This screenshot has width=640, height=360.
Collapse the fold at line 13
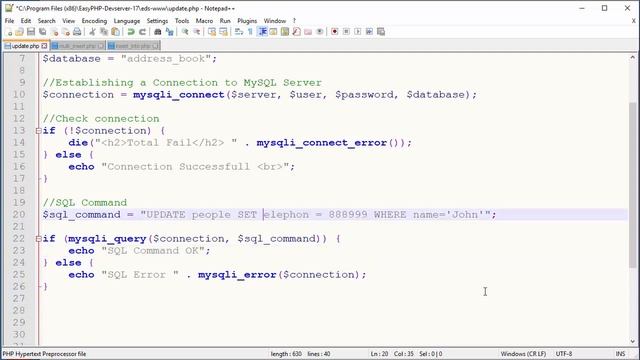38,131
